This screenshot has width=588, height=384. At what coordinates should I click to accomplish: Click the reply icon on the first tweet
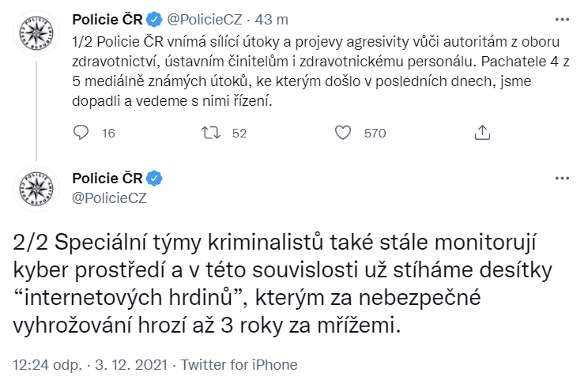coord(80,134)
